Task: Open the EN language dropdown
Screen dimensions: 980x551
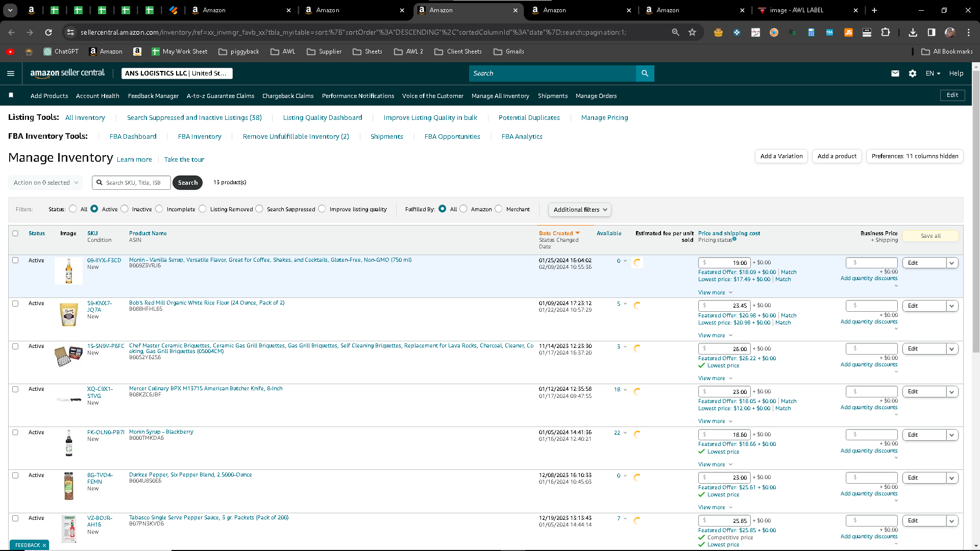Action: [933, 73]
